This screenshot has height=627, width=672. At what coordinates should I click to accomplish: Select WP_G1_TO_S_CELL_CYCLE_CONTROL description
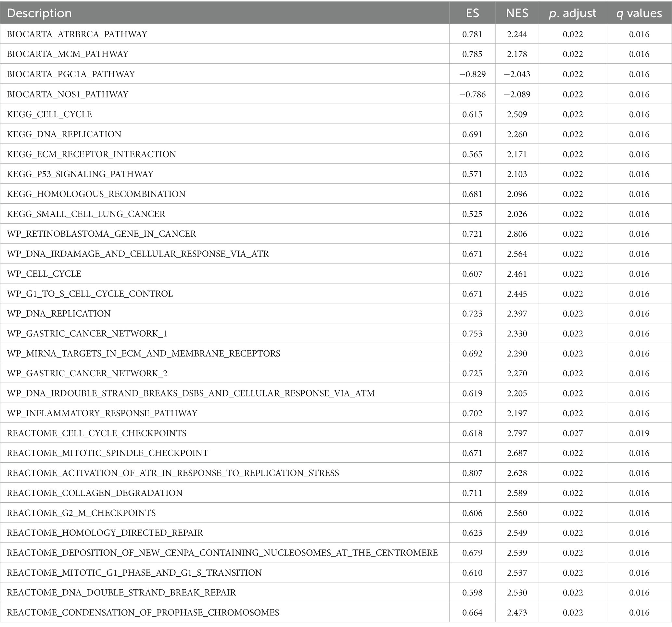click(90, 294)
